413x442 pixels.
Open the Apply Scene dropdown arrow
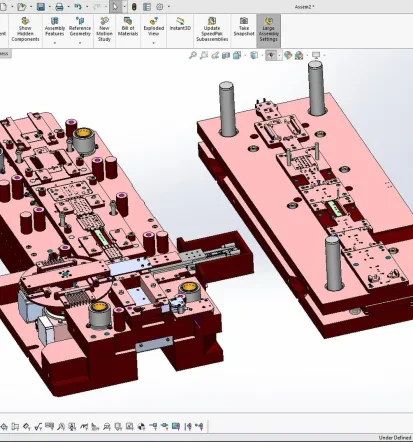[306, 55]
